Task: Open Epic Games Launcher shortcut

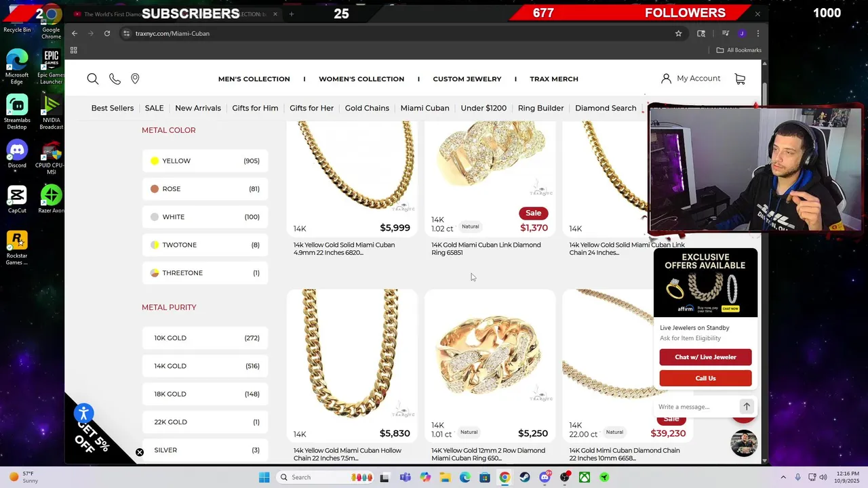Action: [x=52, y=66]
